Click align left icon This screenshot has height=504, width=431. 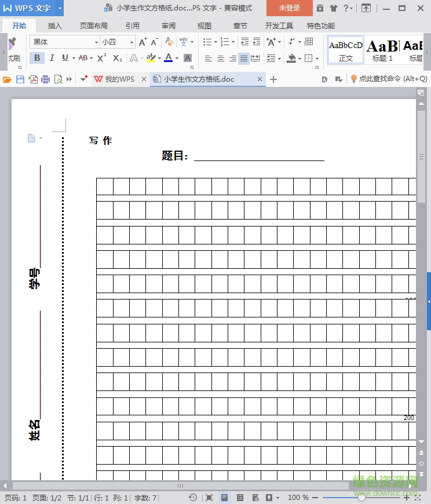pyautogui.click(x=209, y=59)
